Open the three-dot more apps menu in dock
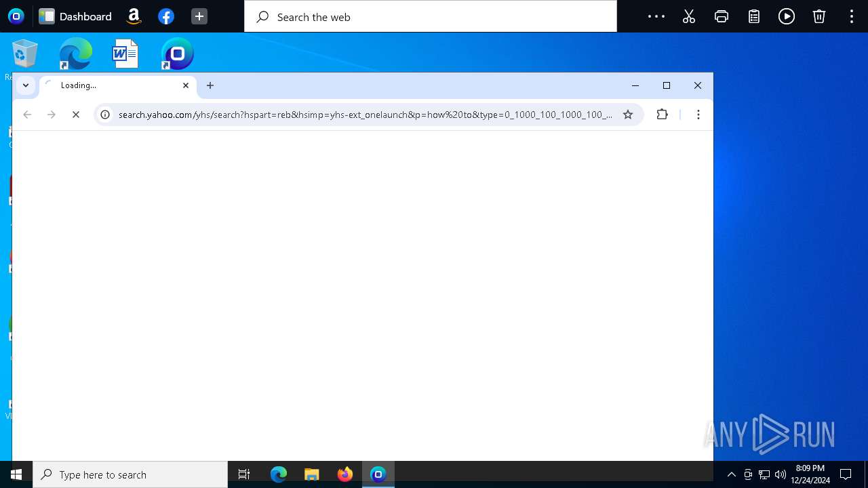Screen dimensions: 868x488 point(656,16)
